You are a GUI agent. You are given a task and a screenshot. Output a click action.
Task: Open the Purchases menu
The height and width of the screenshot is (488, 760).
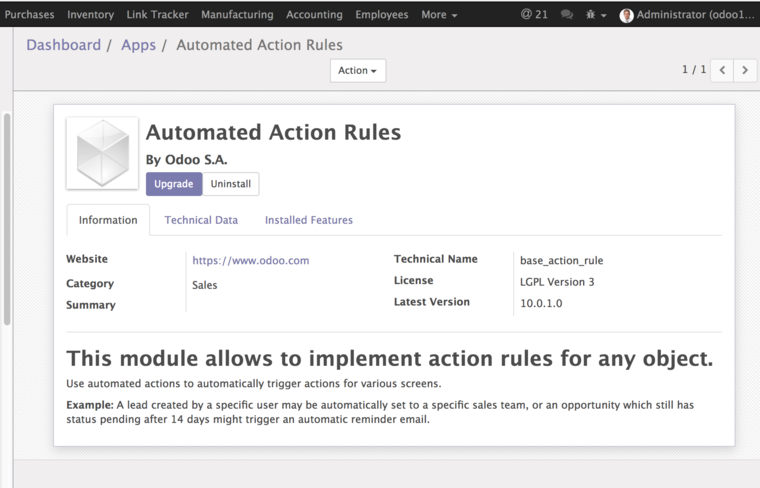[30, 15]
